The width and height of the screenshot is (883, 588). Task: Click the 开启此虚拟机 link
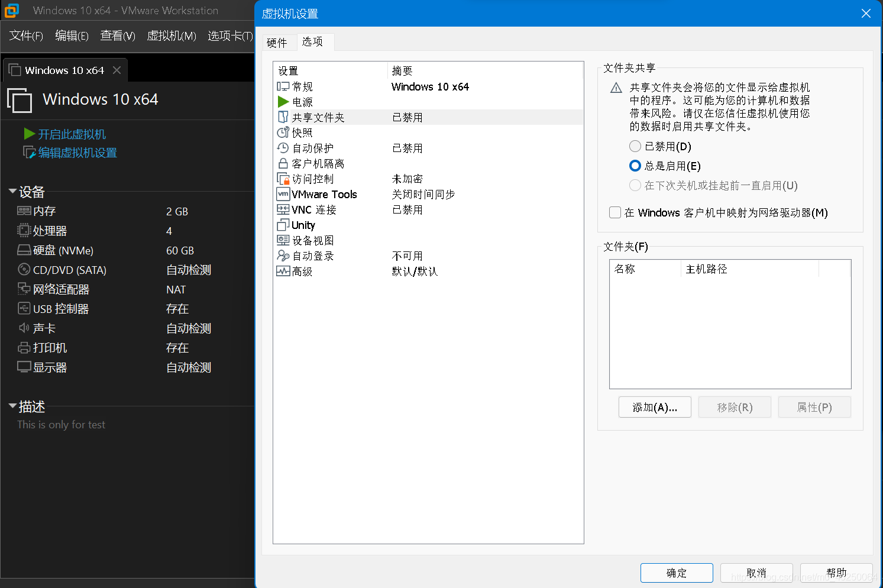[72, 134]
